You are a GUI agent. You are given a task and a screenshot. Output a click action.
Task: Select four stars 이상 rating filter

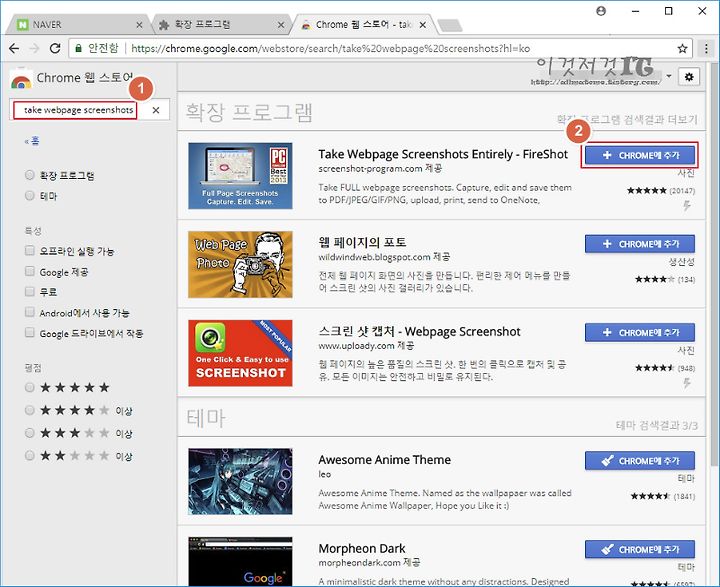click(x=30, y=410)
